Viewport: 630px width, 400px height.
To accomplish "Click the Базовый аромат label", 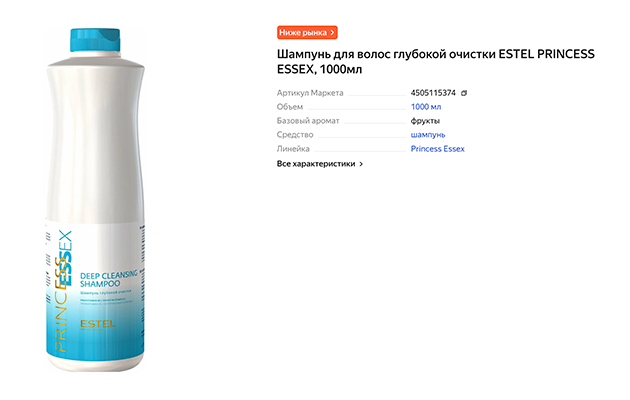I will [308, 121].
